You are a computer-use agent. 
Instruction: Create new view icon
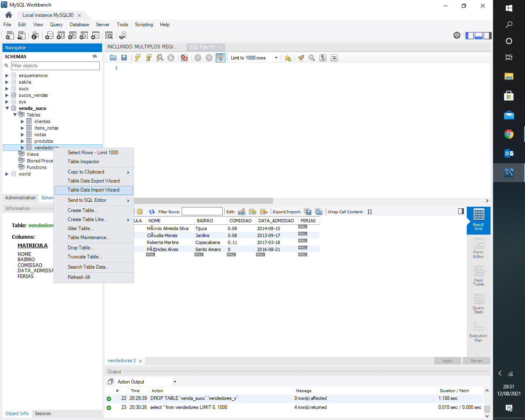(x=72, y=36)
